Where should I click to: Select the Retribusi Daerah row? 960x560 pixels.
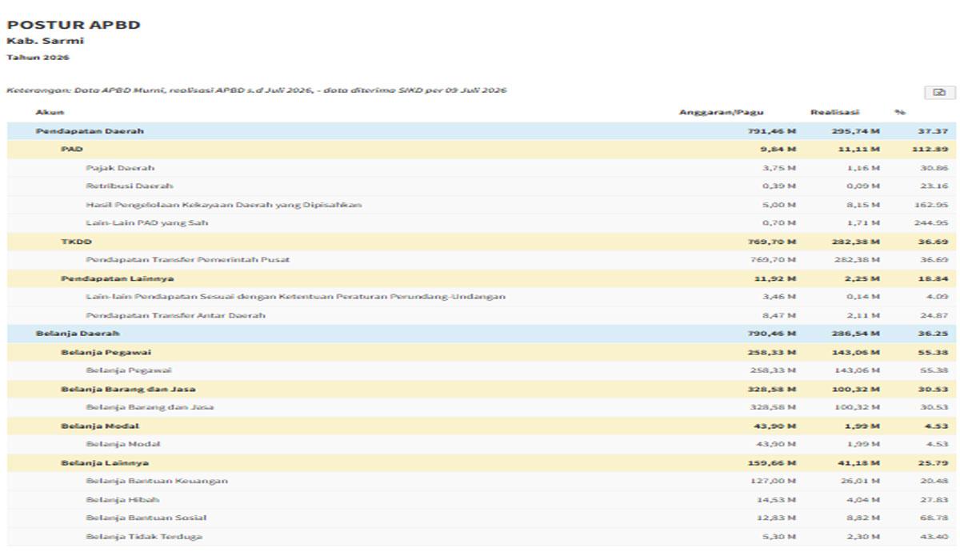[x=482, y=186]
